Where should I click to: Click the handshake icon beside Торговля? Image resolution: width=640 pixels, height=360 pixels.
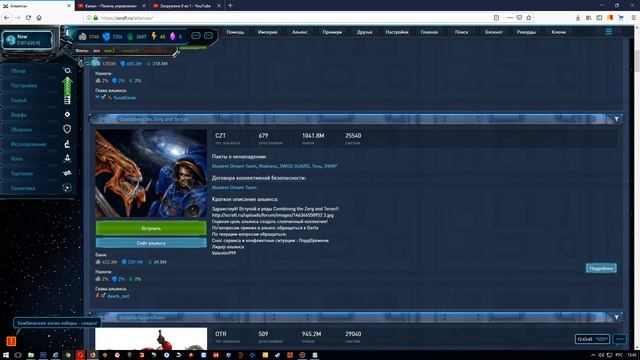click(x=67, y=173)
